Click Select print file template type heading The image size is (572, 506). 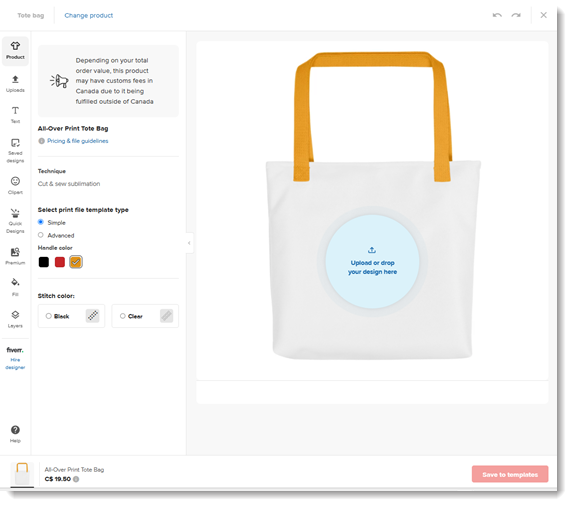[x=83, y=210]
